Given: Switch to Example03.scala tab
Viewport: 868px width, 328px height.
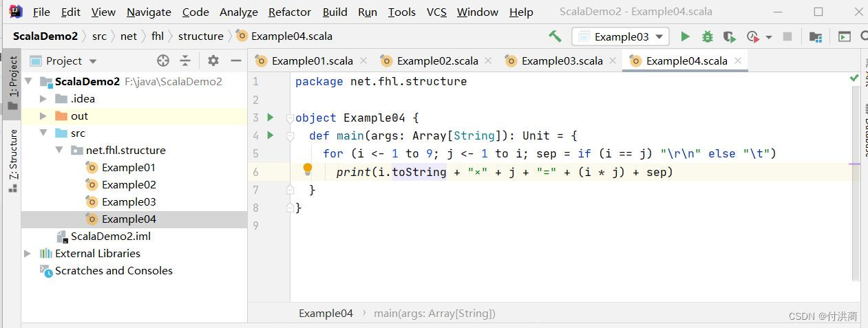Looking at the screenshot, I should [x=562, y=61].
